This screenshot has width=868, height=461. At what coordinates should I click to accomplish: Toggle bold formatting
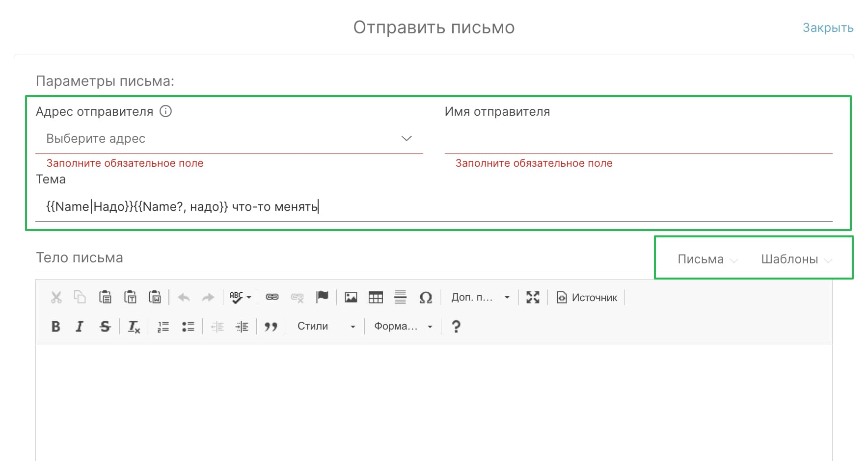(x=56, y=326)
